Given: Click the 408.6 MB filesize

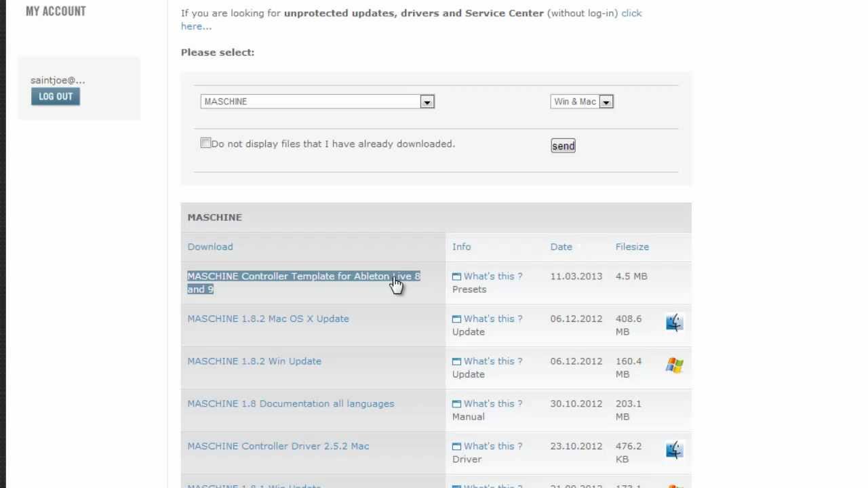Looking at the screenshot, I should click(629, 325).
